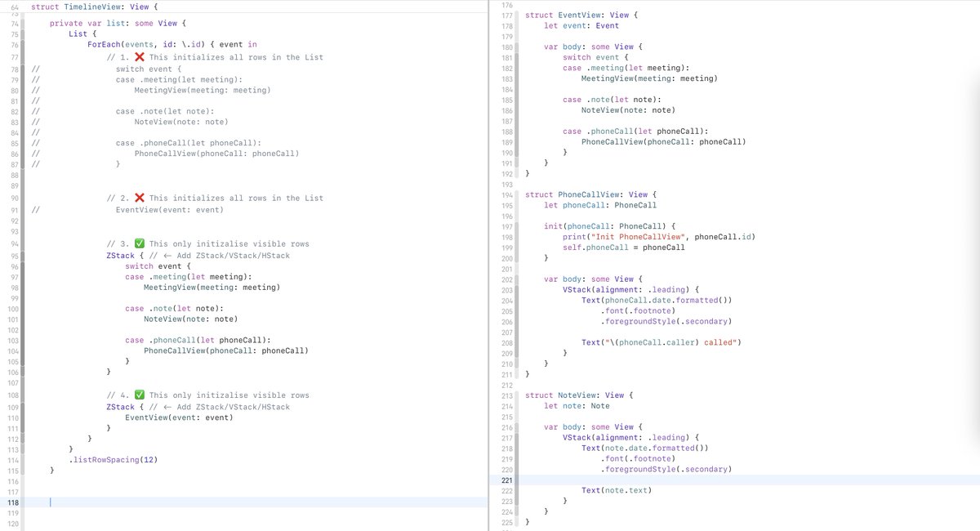
Task: Click the comment starting with '// 1.'
Action: pyautogui.click(x=215, y=57)
